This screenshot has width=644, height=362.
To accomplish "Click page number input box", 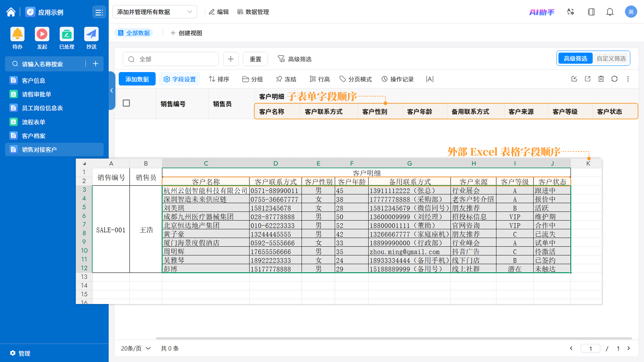I will click(591, 348).
